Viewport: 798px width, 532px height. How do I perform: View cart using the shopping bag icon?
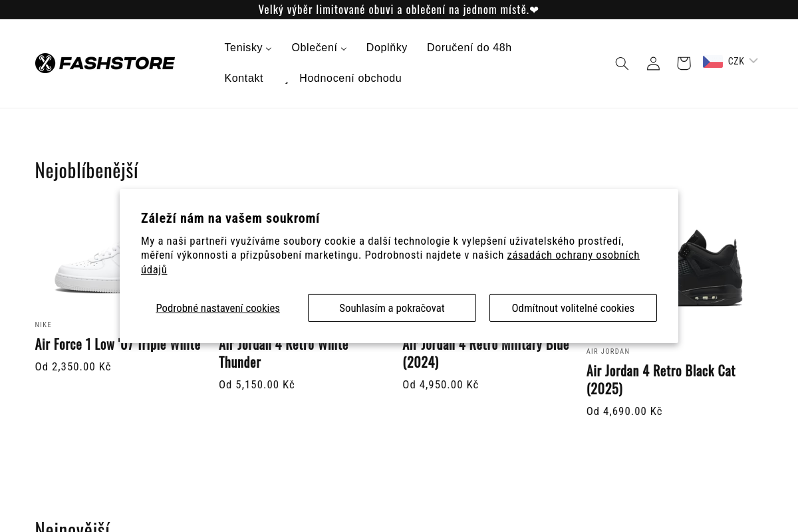683,63
